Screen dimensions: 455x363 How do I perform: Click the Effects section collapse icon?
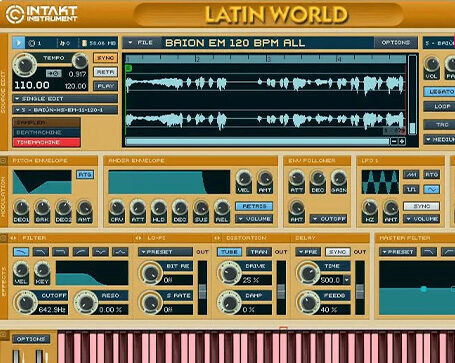point(3,238)
